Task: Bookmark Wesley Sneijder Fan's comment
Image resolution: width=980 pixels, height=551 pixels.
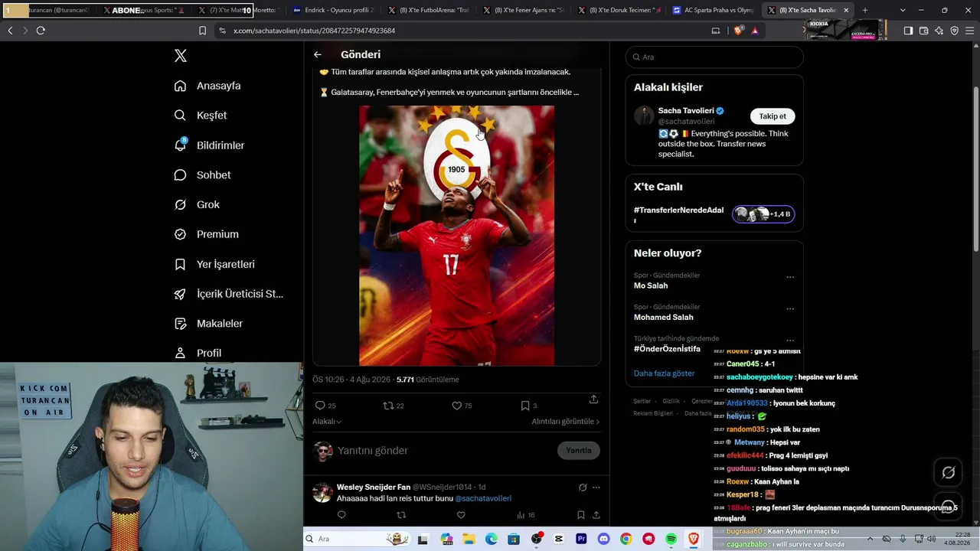Action: tap(581, 516)
